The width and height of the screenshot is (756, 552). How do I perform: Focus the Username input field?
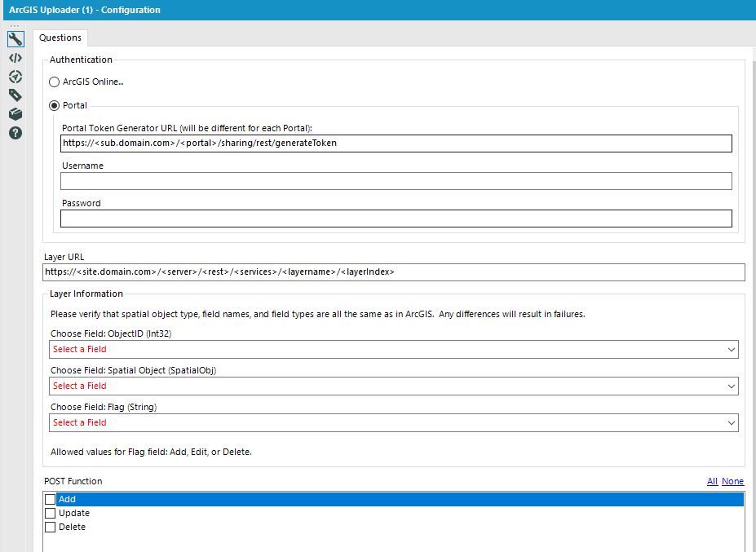pos(396,181)
